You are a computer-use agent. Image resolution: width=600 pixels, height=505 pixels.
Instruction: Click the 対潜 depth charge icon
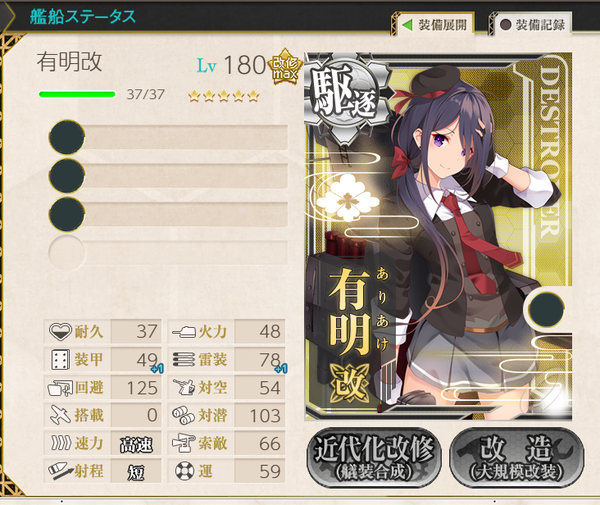point(183,415)
